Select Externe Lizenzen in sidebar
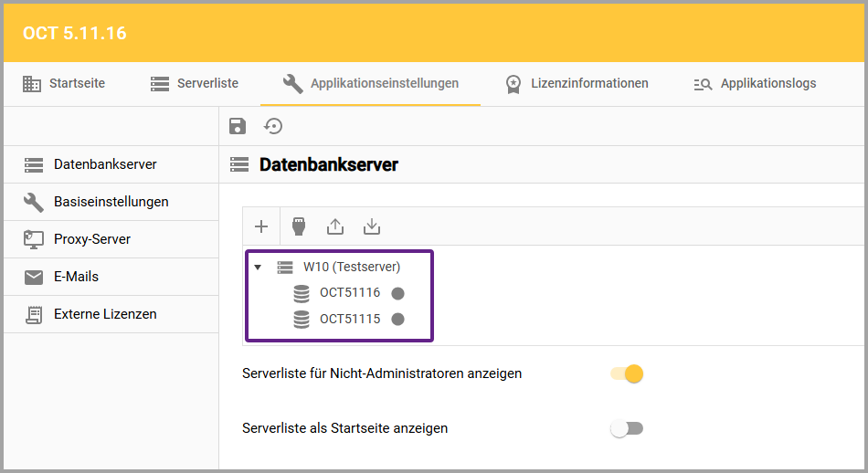The width and height of the screenshot is (868, 473). click(105, 314)
